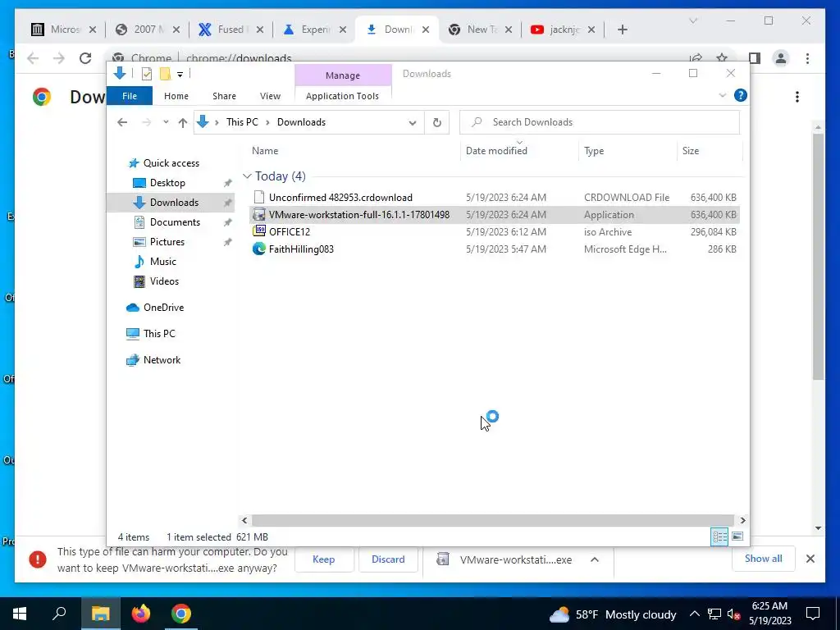Click the New folder quick access icon
Screen dimensions: 840x630
165,74
